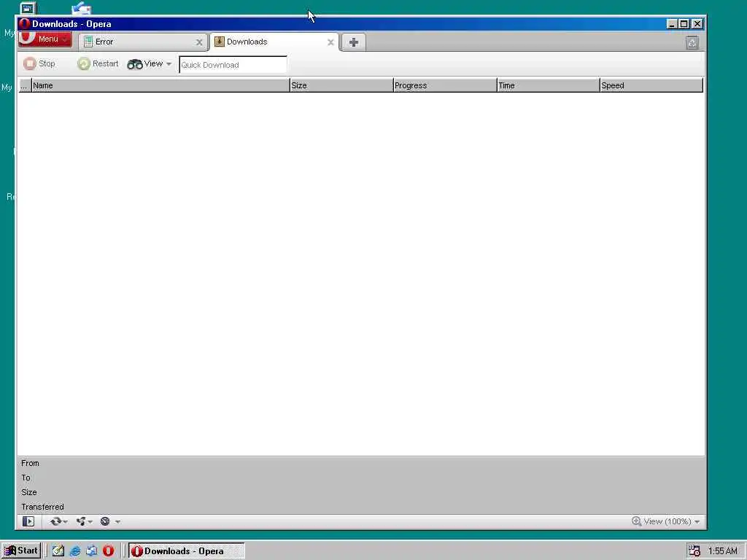Click the From label in details panel

tap(30, 463)
